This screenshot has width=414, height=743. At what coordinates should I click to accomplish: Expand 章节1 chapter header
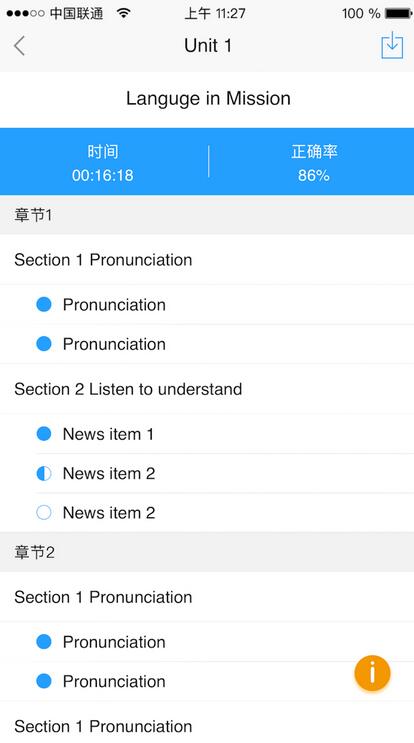coord(207,215)
